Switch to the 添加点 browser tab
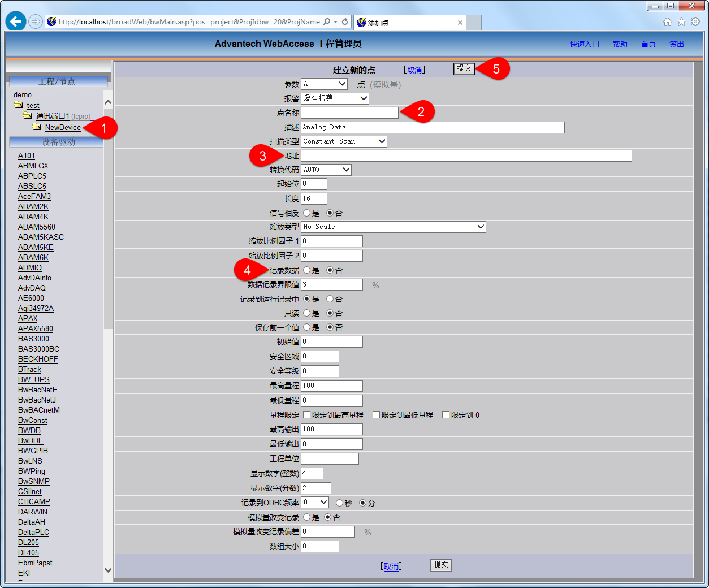 pos(407,23)
